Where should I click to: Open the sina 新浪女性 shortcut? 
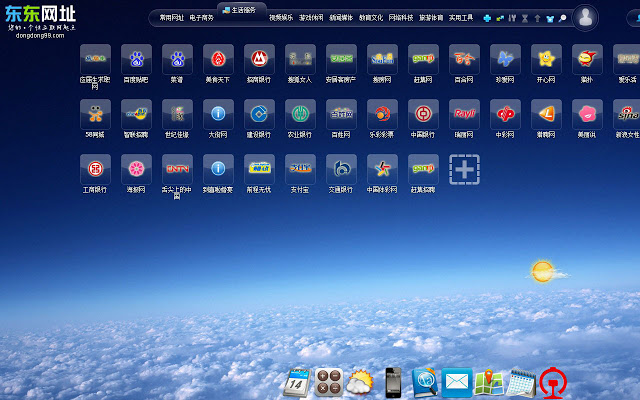tap(627, 114)
